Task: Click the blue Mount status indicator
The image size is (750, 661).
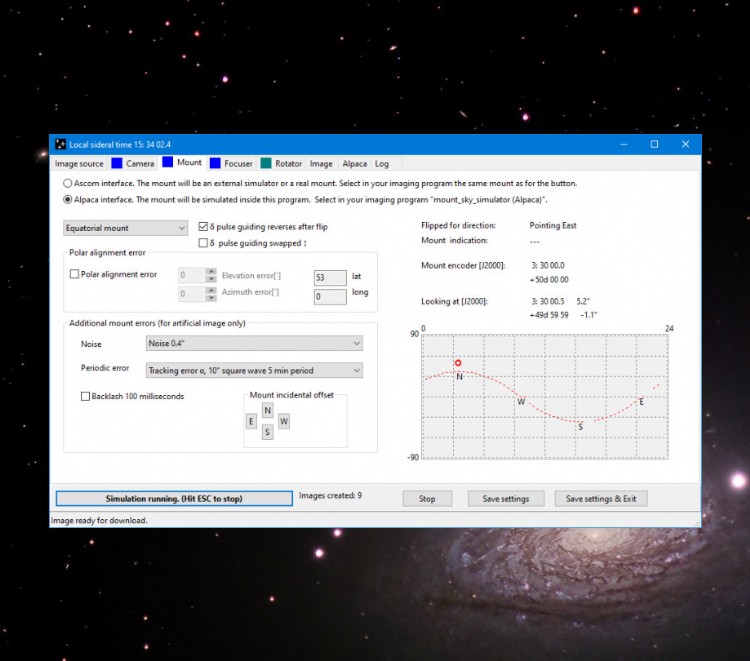Action: pos(167,162)
